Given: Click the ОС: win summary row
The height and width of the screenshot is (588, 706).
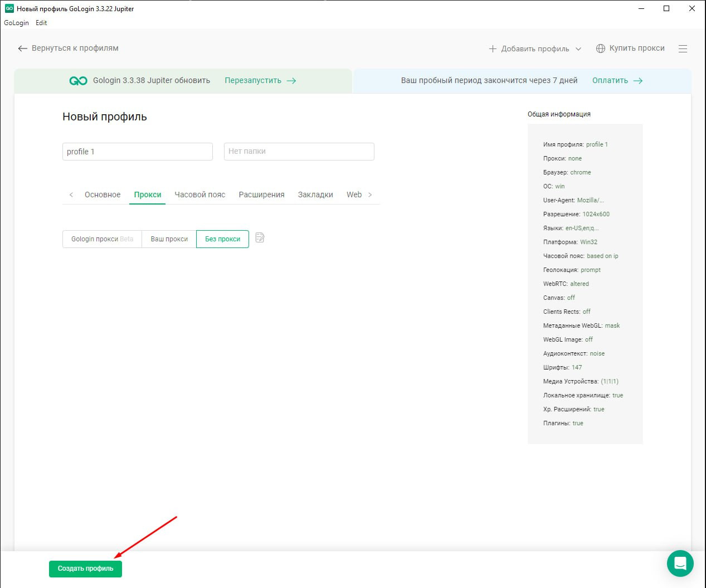Looking at the screenshot, I should click(554, 186).
